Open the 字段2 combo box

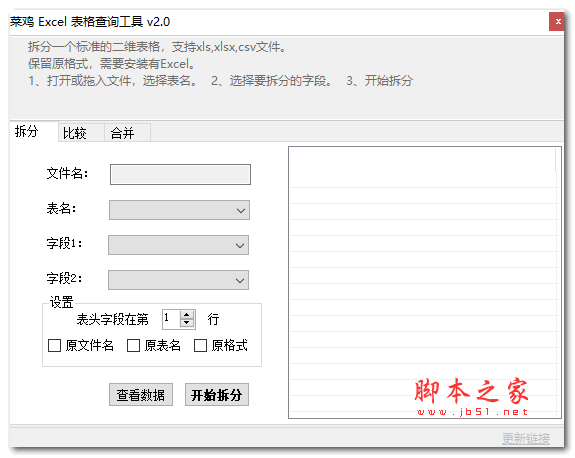pos(178,280)
